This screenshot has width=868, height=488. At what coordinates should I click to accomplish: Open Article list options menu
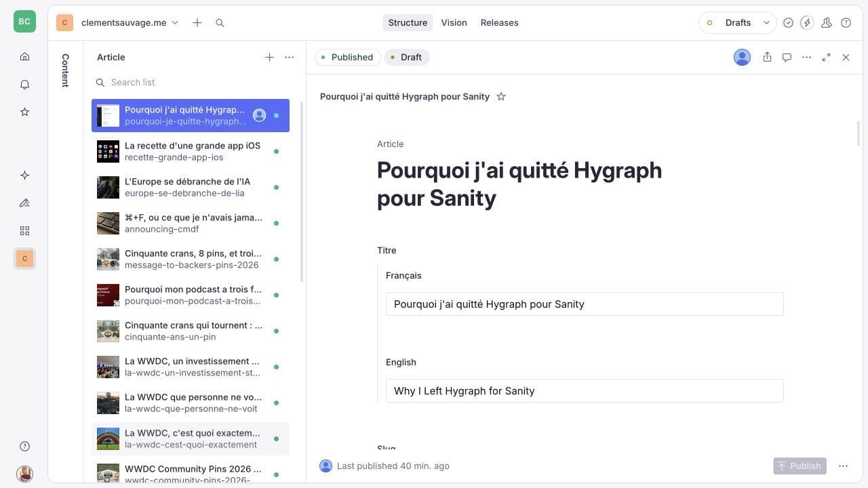289,57
